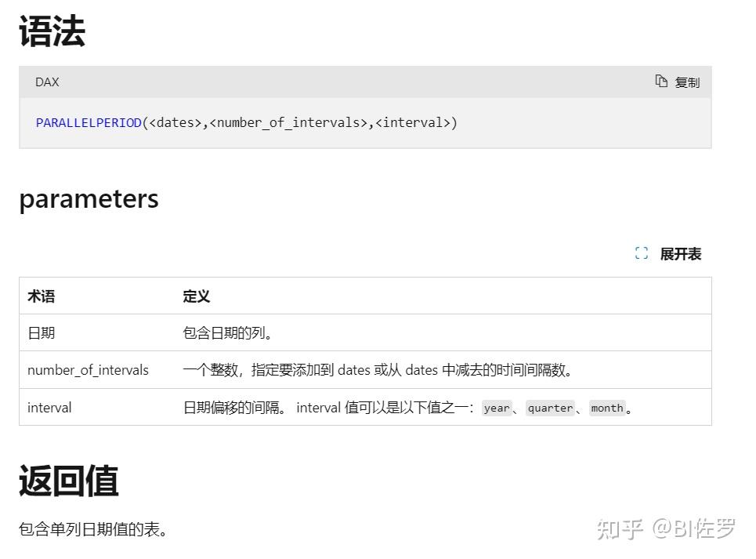Click the DAX label on the code block header
The image size is (756, 559).
pyautogui.click(x=45, y=82)
